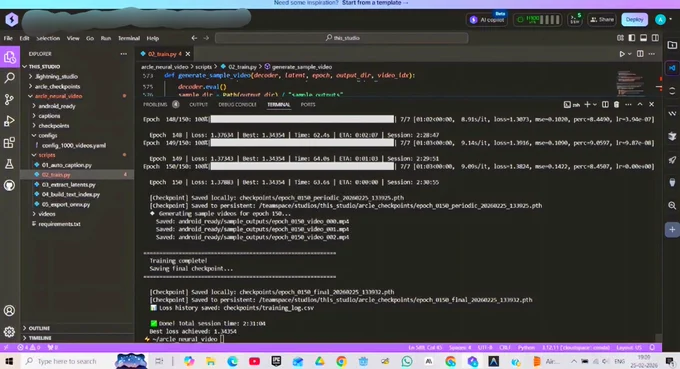Open the Run menu
The height and width of the screenshot is (369, 680).
pos(106,38)
